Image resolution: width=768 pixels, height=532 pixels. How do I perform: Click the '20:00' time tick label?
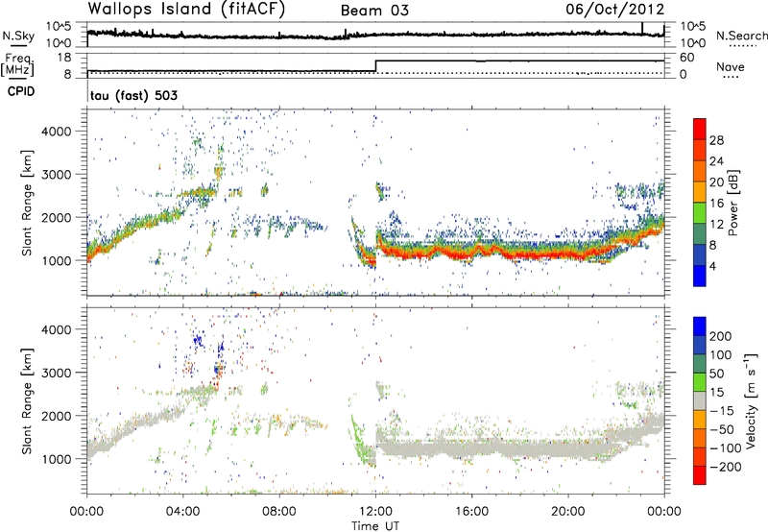click(x=567, y=512)
